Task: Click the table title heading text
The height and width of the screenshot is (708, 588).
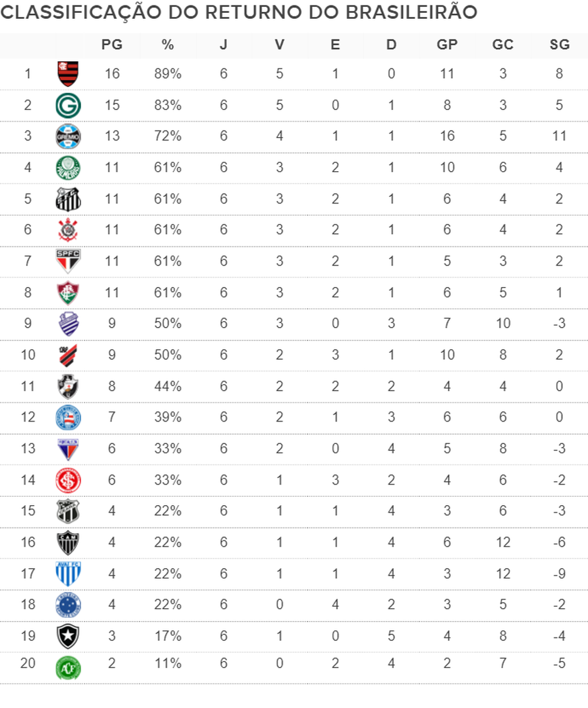Action: (239, 14)
